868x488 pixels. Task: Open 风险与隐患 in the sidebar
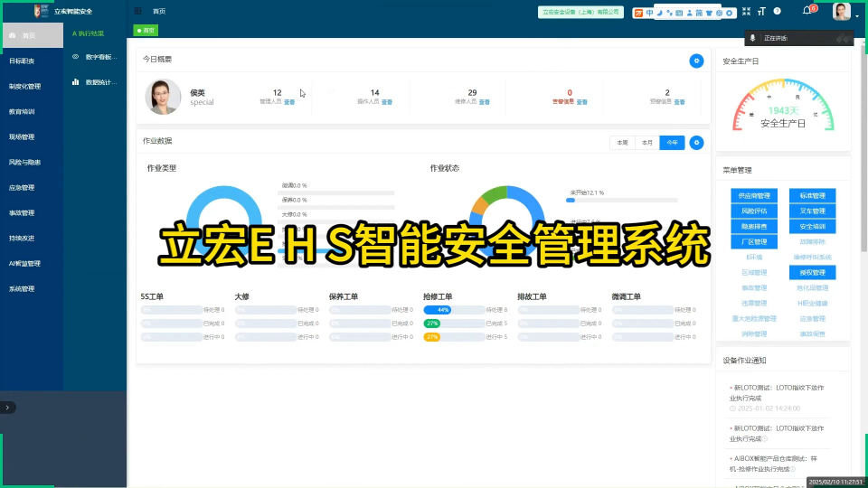[25, 162]
